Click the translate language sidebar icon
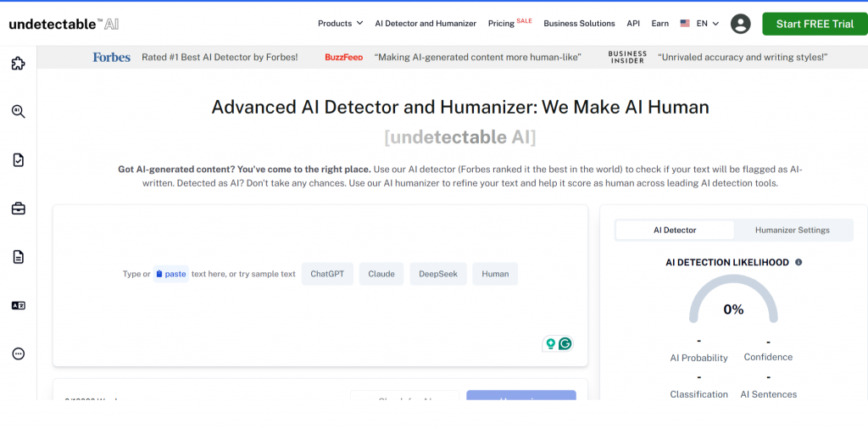The width and height of the screenshot is (868, 429). 18,305
